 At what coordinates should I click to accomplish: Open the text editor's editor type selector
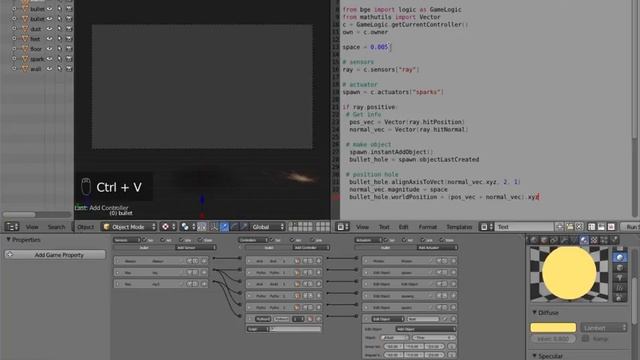click(342, 227)
